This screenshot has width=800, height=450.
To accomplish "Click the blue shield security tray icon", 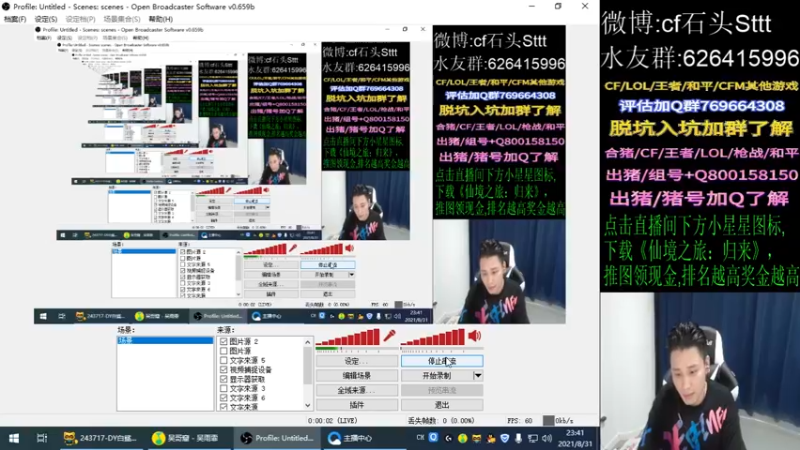I will coord(505,438).
